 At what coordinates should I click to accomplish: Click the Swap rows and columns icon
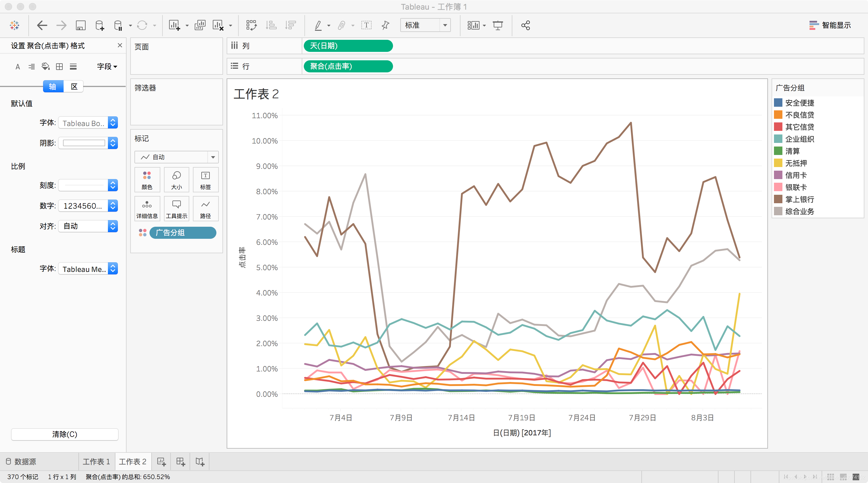click(x=251, y=25)
